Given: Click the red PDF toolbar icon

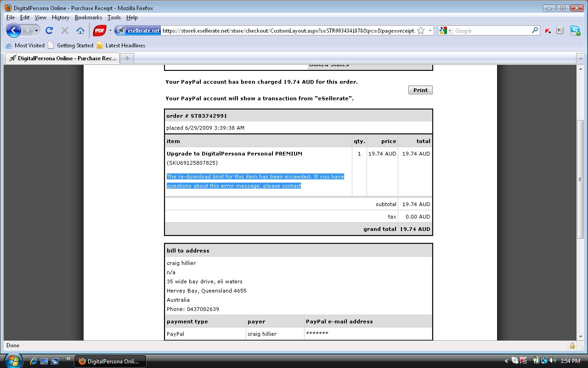Looking at the screenshot, I should (x=100, y=30).
